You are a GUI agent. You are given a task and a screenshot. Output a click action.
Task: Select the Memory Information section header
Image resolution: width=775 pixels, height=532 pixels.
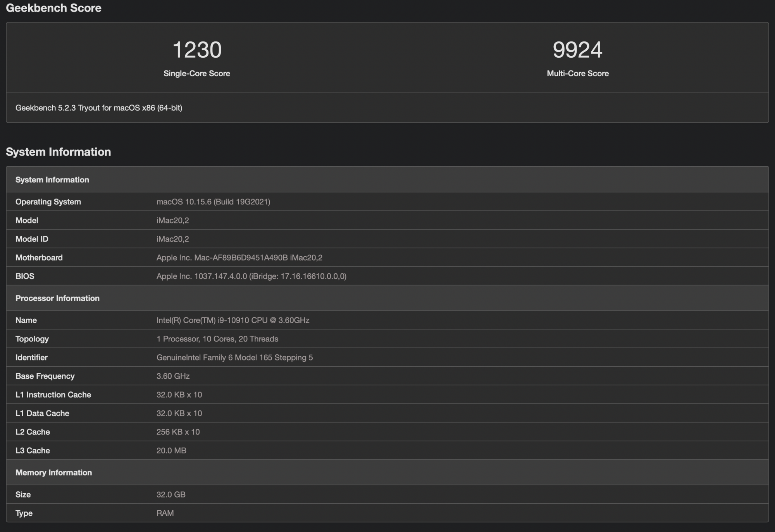point(53,472)
